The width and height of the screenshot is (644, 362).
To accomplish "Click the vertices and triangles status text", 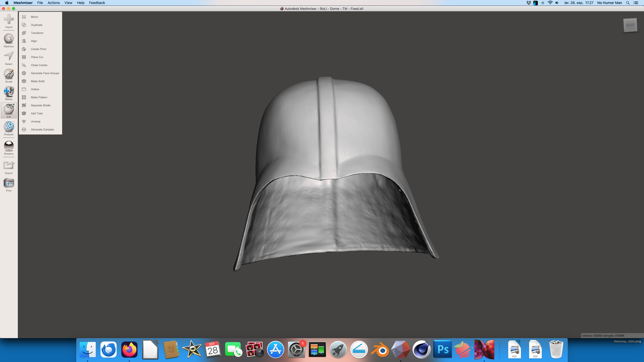I will pos(603,336).
